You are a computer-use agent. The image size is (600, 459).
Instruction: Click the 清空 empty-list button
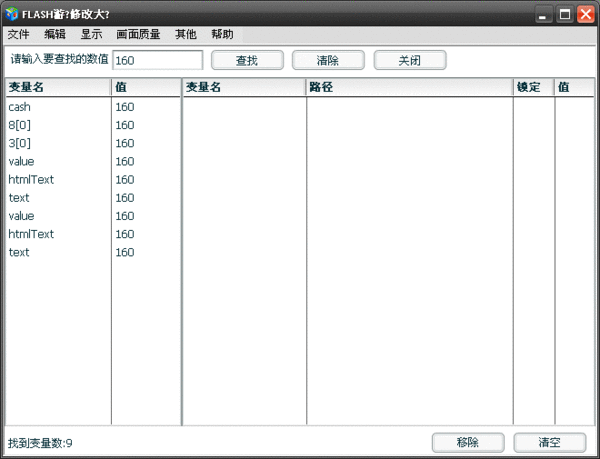549,443
